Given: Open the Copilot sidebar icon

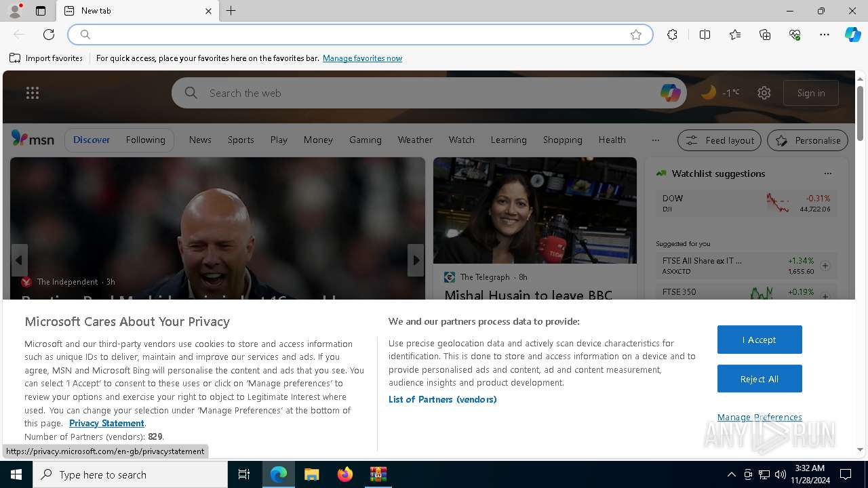Looking at the screenshot, I should tap(852, 35).
